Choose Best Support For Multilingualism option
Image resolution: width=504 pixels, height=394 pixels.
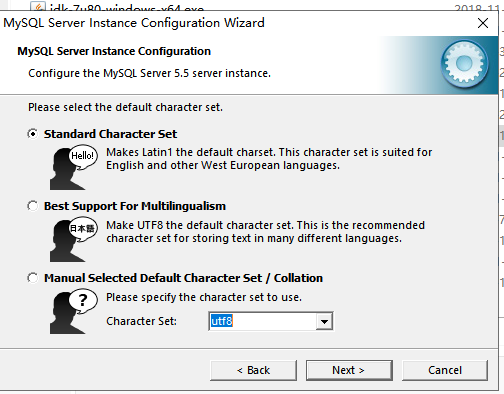33,206
